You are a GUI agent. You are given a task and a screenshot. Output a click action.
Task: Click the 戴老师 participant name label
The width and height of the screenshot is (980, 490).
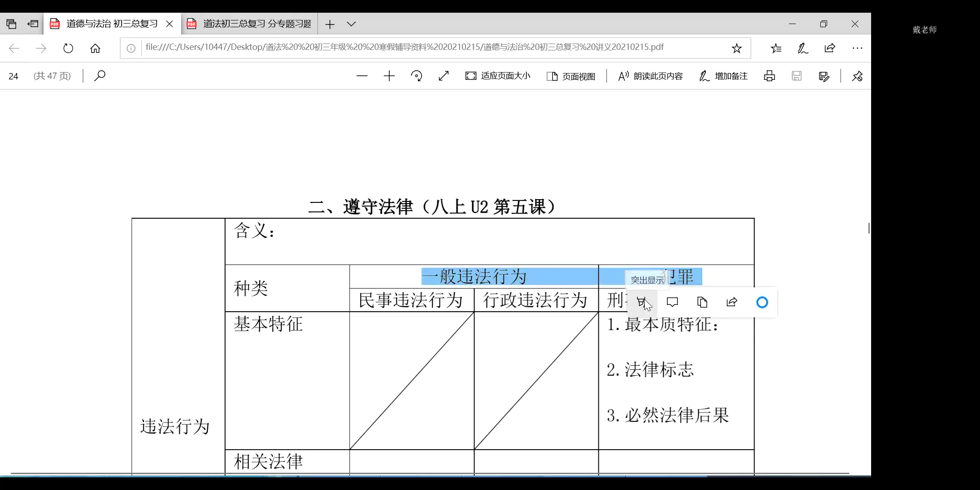coord(925,30)
